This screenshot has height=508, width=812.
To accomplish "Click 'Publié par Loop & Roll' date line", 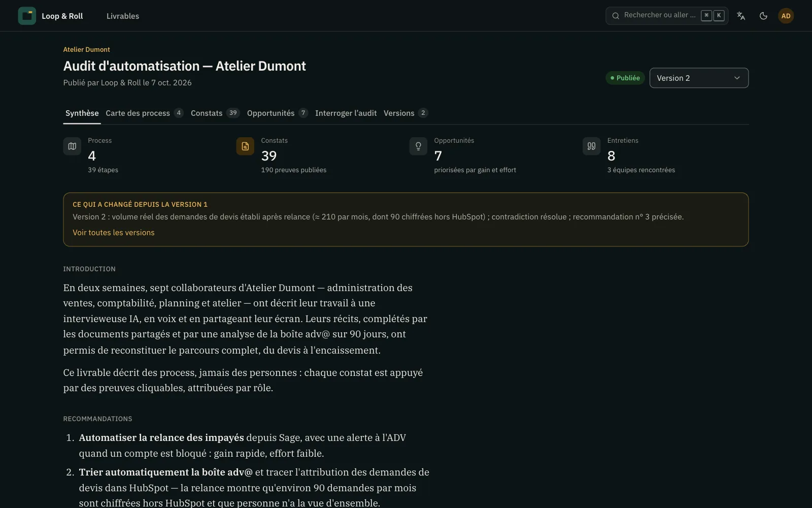I will point(127,82).
